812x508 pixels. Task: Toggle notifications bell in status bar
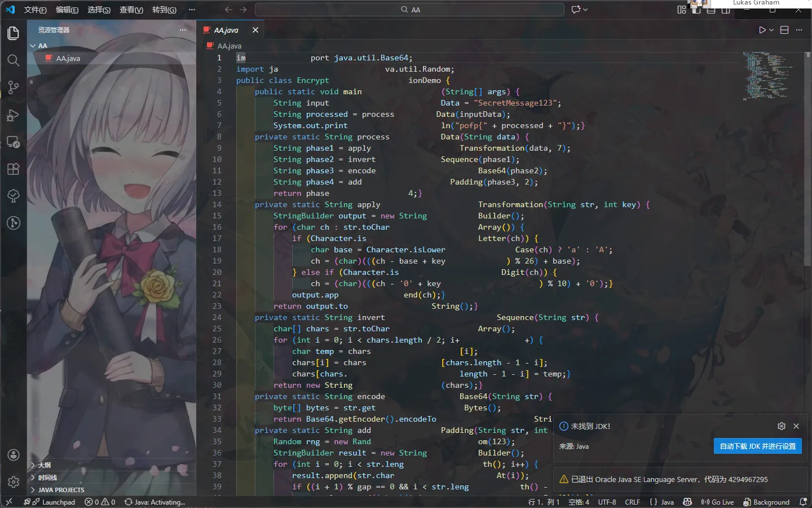coord(803,502)
